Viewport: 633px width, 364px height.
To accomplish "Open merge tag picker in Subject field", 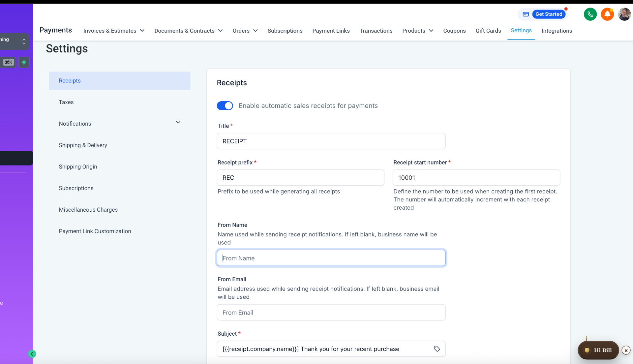I will (x=437, y=349).
